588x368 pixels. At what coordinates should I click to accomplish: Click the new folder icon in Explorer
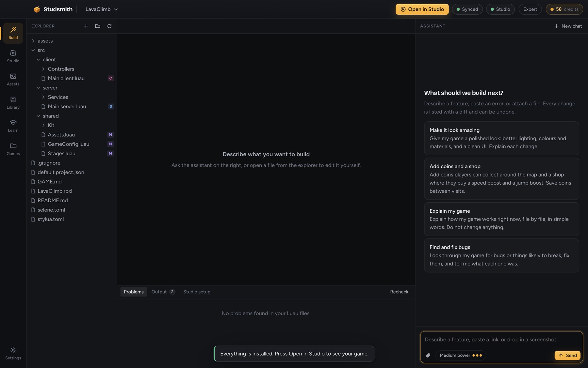coord(98,26)
